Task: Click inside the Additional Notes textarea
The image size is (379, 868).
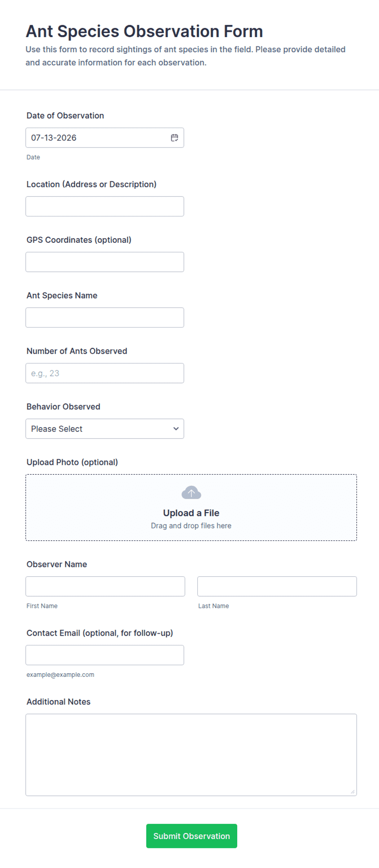Action: (191, 755)
